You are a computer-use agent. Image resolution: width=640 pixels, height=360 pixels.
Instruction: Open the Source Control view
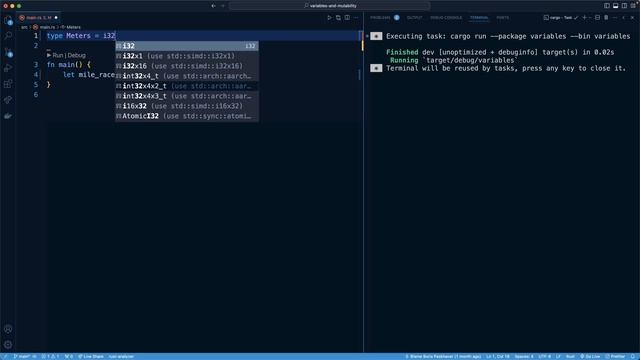click(x=8, y=52)
